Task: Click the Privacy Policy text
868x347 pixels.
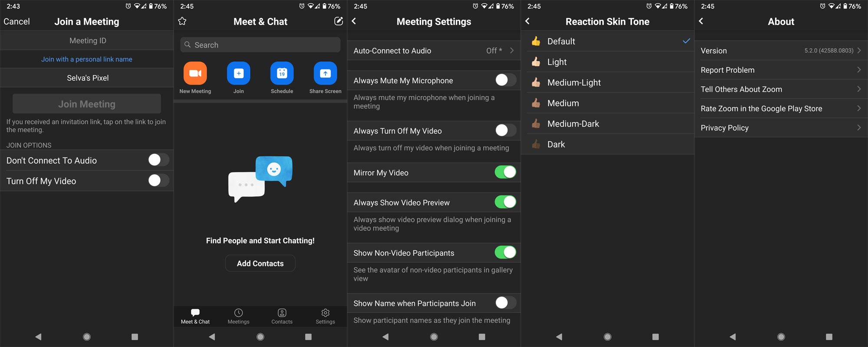Action: (x=724, y=128)
